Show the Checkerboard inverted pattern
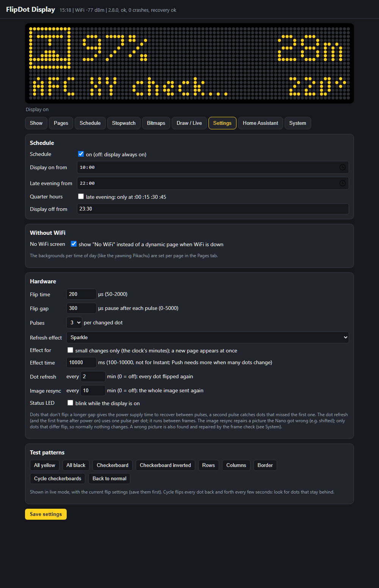This screenshot has width=379, height=588. [x=165, y=465]
